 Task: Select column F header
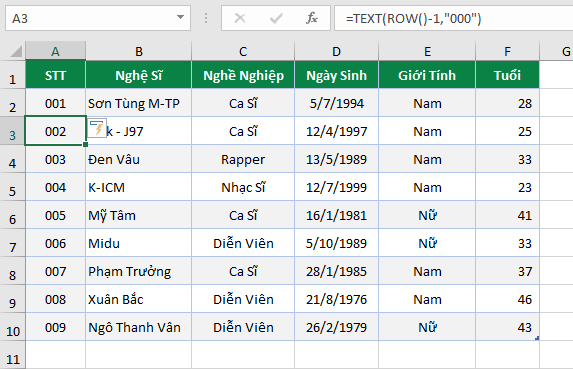507,52
